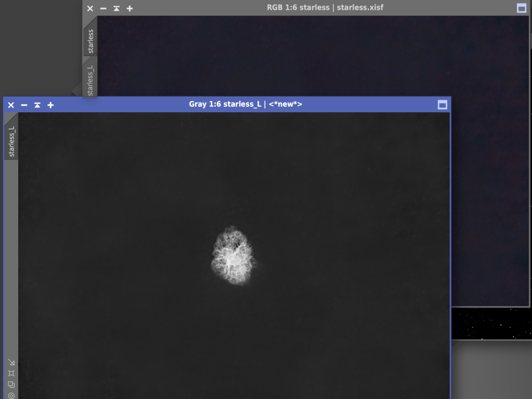532x399 pixels.
Task: Close the Gray starless_L window
Action: click(x=11, y=105)
